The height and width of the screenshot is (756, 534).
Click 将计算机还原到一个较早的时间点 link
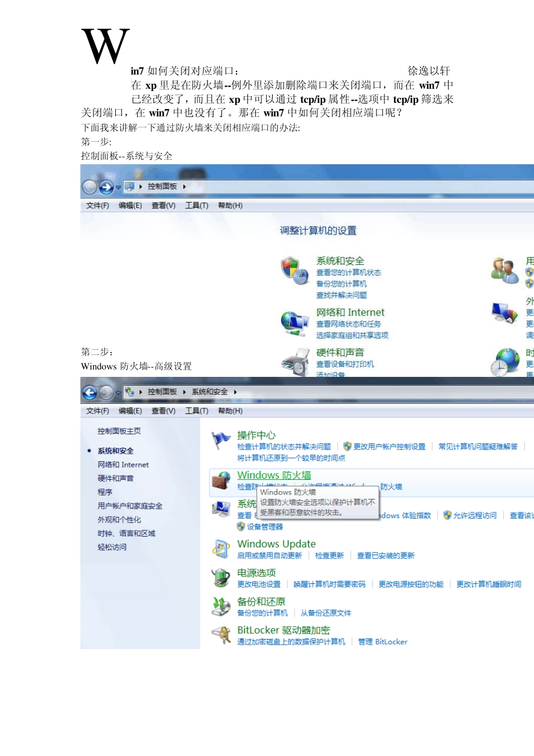pyautogui.click(x=291, y=458)
